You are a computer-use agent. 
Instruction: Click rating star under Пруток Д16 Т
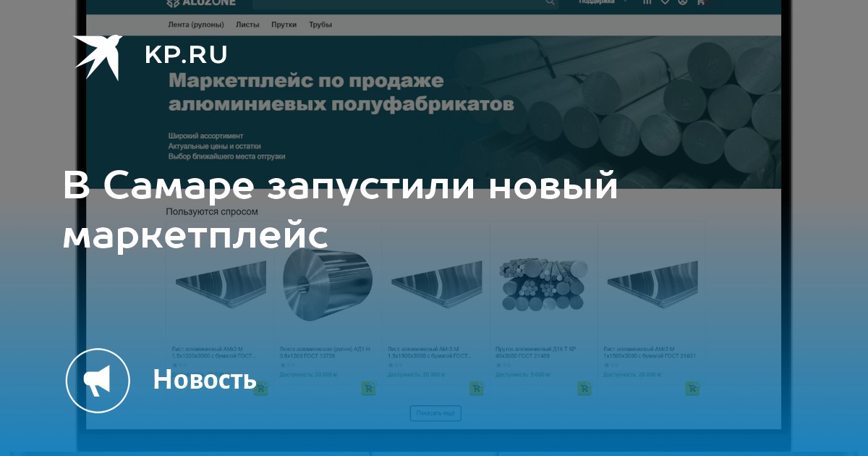(498, 366)
